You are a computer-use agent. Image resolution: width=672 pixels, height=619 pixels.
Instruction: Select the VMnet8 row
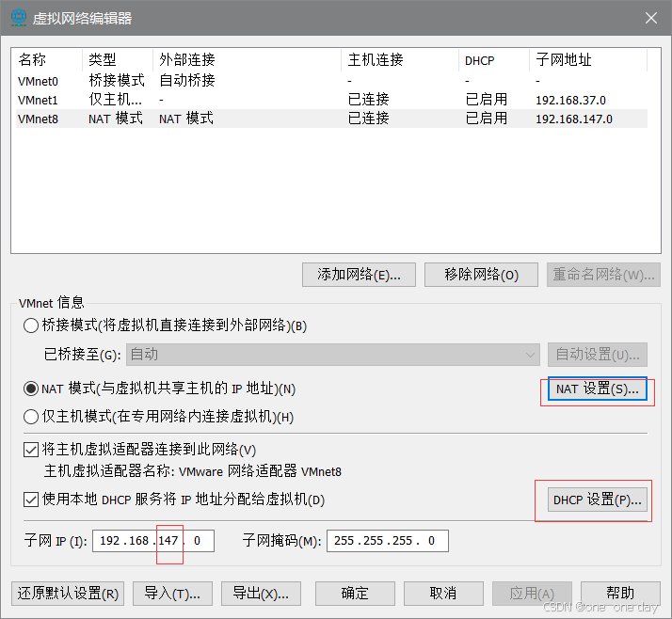(331, 119)
